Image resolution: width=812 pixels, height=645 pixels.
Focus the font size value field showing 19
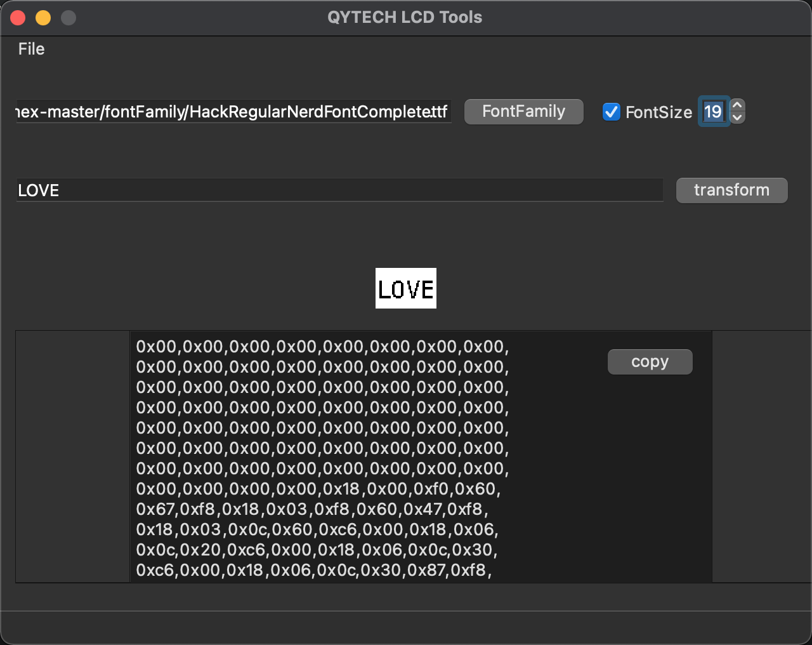(x=714, y=112)
